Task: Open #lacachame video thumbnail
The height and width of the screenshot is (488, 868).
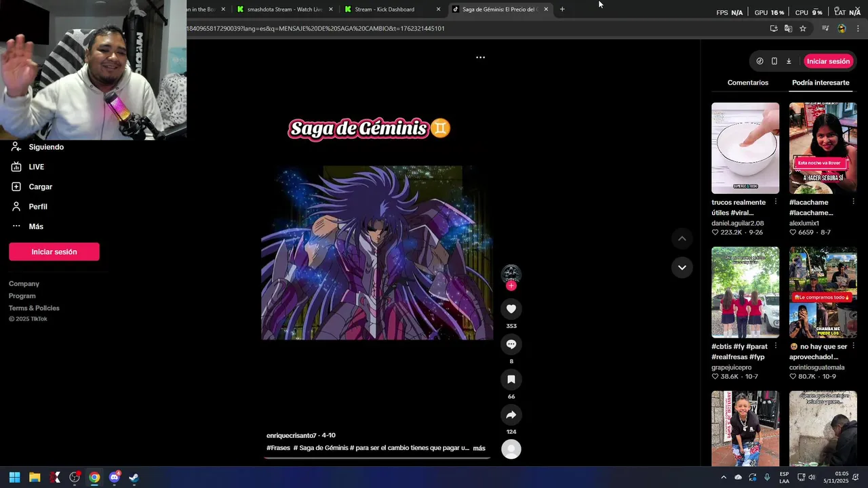Action: click(x=823, y=148)
